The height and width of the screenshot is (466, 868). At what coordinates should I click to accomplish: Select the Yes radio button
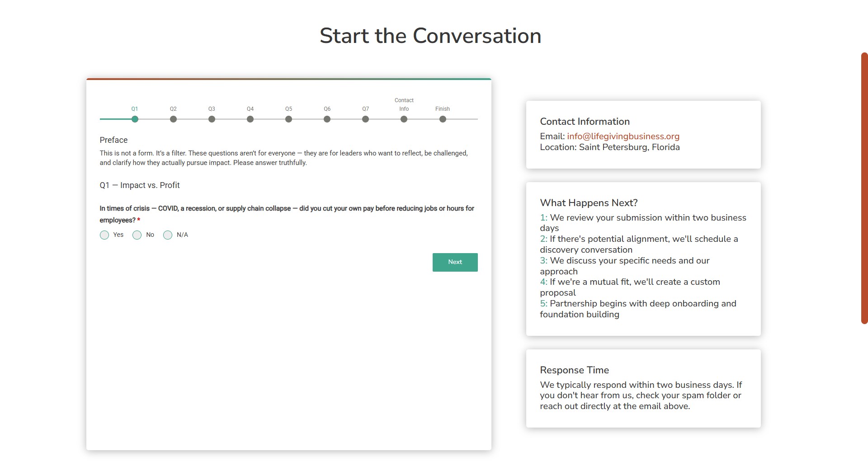click(104, 235)
